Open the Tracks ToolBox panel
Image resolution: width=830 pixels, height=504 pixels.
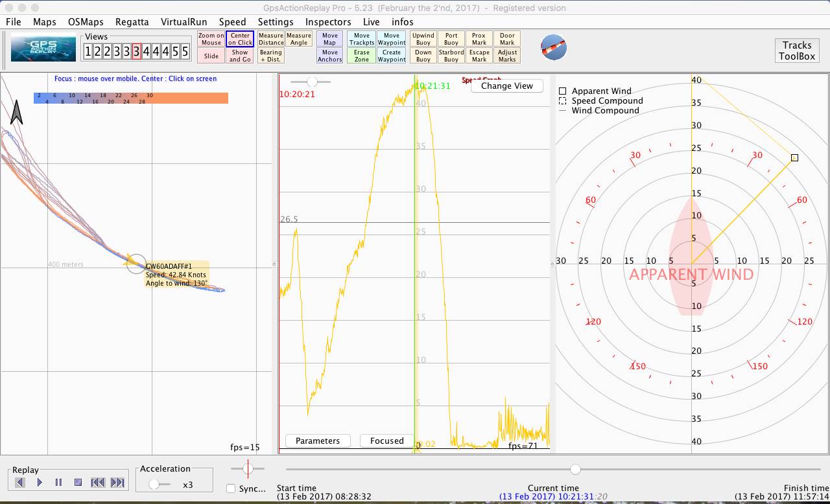[x=796, y=50]
